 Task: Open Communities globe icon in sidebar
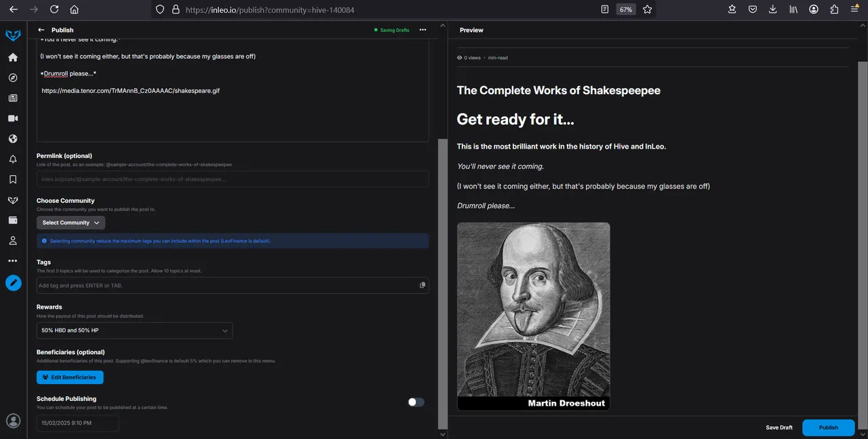13,138
